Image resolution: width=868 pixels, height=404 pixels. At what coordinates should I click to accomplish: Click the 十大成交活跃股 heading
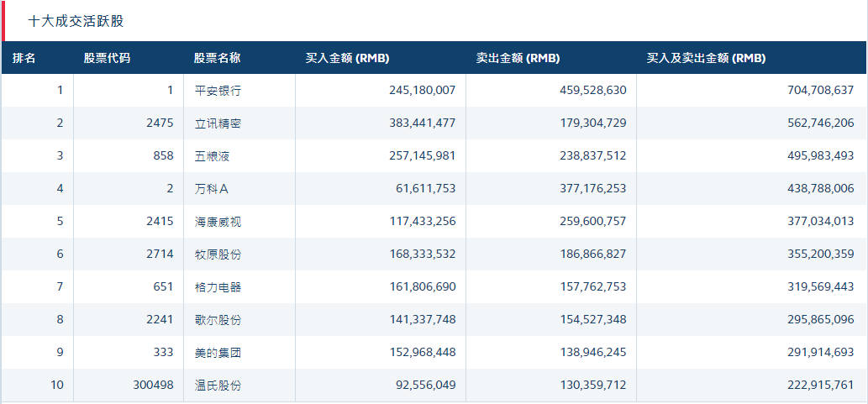pos(76,22)
